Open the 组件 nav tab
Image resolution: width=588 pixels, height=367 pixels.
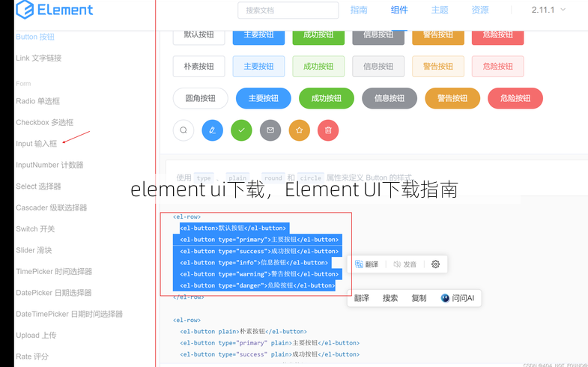399,10
